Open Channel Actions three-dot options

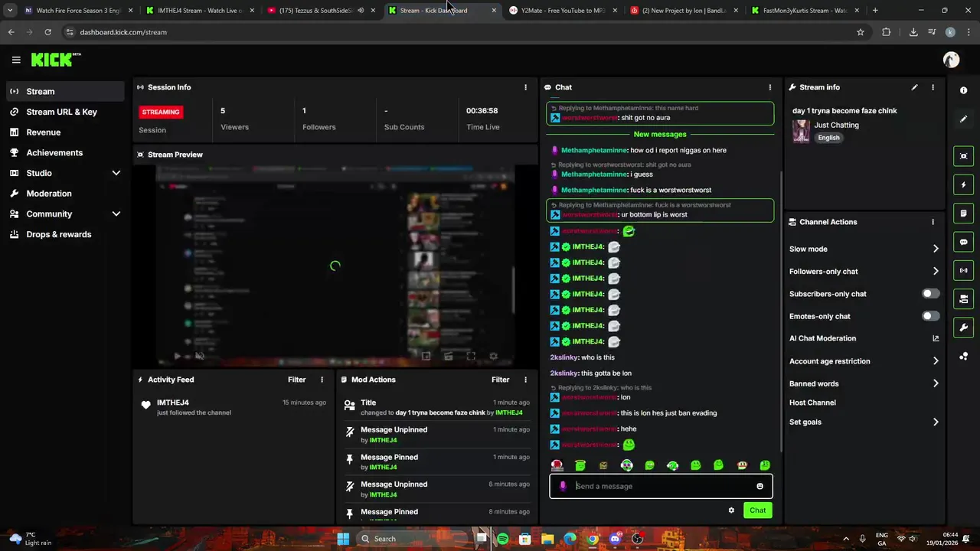pos(933,222)
